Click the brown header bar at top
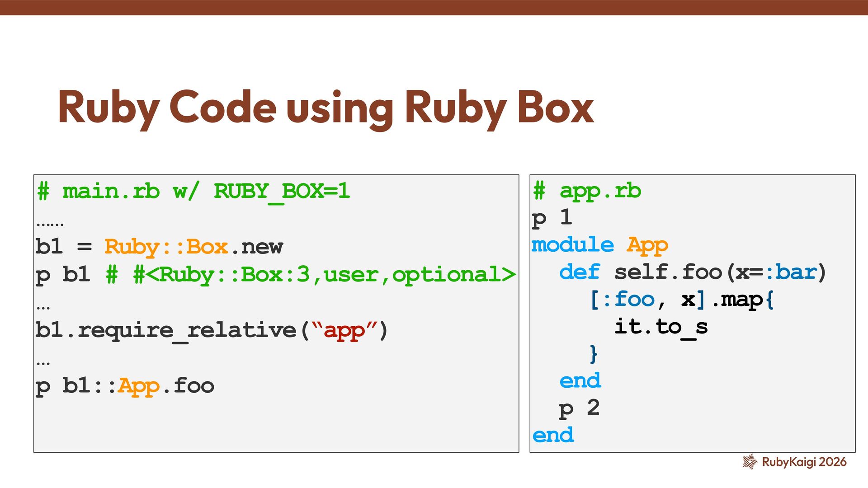 pos(434,7)
